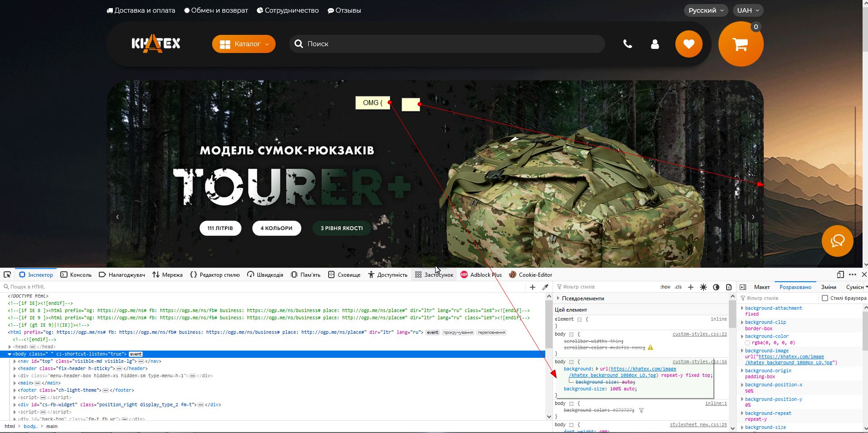The width and height of the screenshot is (868, 433).
Task: Click the переповнення badge on html row
Action: click(x=491, y=332)
